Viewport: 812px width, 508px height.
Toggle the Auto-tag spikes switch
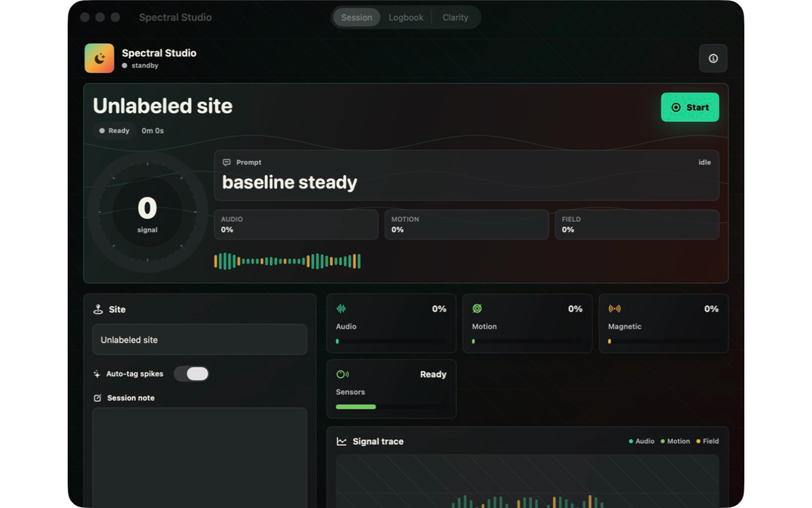pyautogui.click(x=191, y=374)
